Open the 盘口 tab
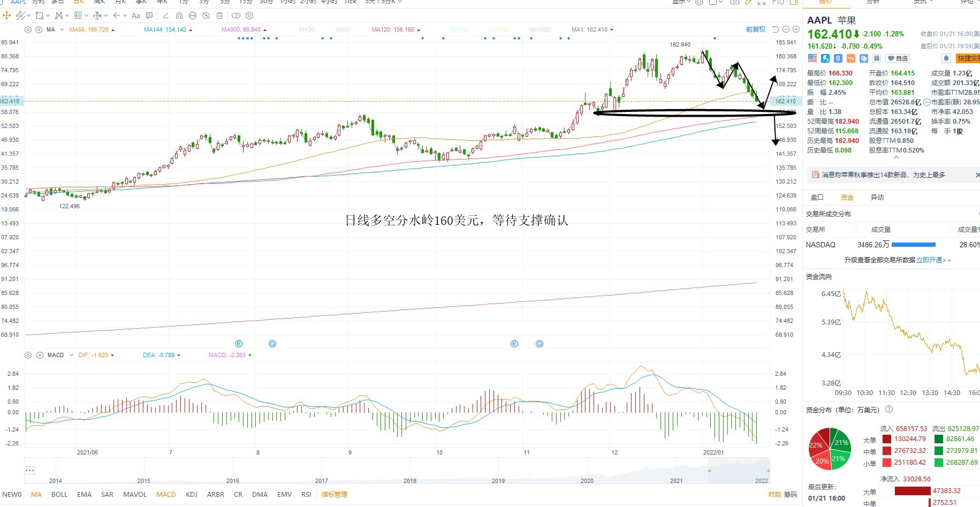Image resolution: width=980 pixels, height=507 pixels. (x=817, y=198)
